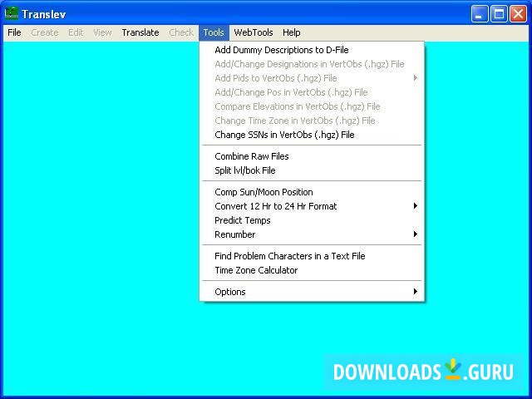Screen dimensions: 532x399
Task: Click disabled Add Pids to VertObs (.hgz) File
Action: click(x=312, y=78)
